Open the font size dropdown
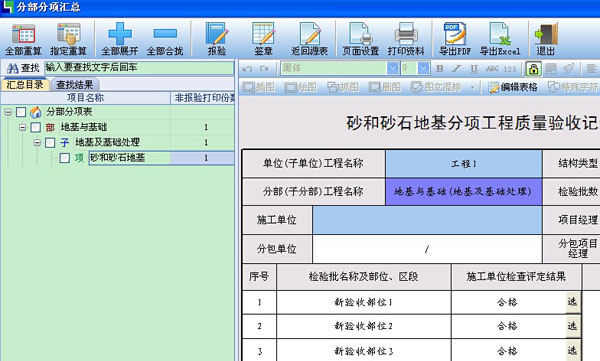The image size is (600, 361). point(423,68)
